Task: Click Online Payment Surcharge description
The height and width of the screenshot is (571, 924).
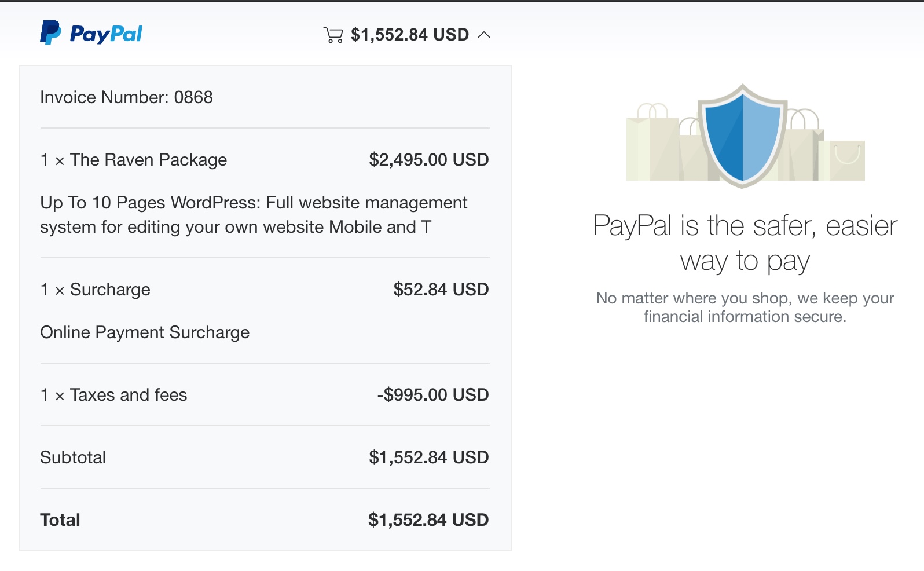Action: click(145, 332)
